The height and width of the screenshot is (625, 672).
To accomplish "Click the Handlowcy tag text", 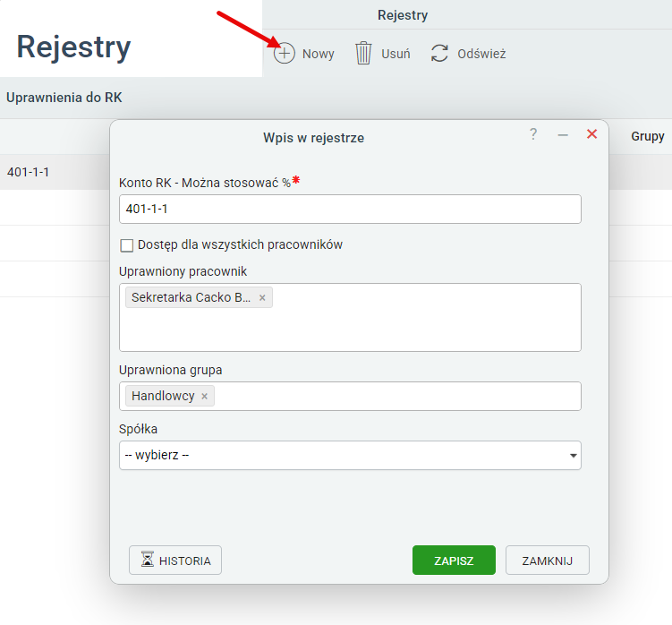I will pyautogui.click(x=163, y=396).
